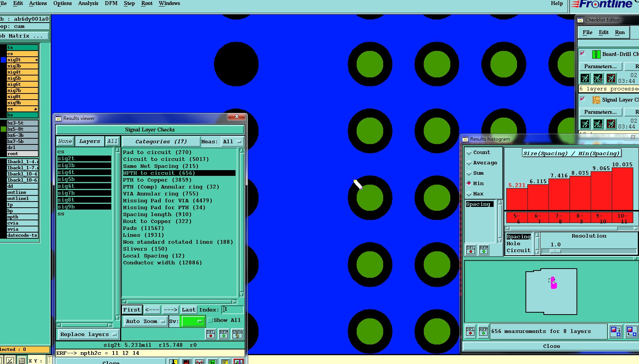Screen dimensions: 639x364
Task: Click DEL icon beside 656 measurements text
Action: 470,331
